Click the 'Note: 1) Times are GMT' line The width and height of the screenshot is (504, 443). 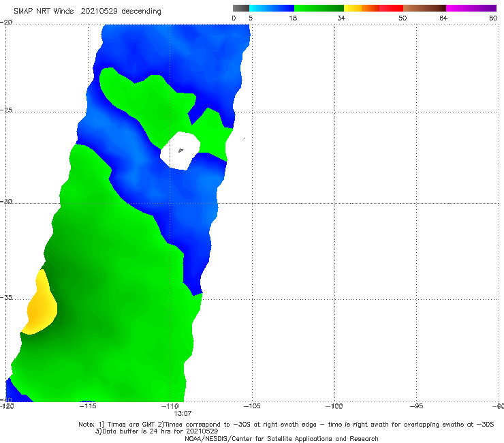coord(286,425)
